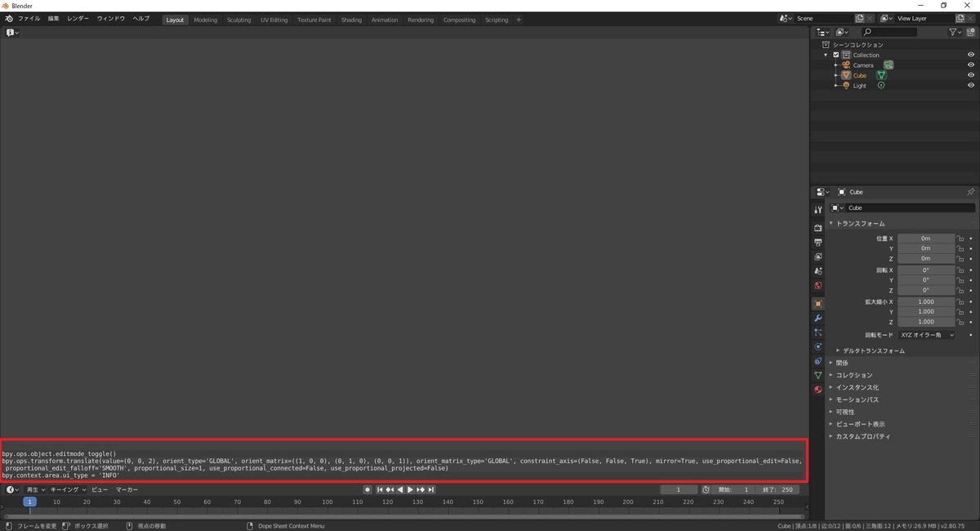The width and height of the screenshot is (980, 531).
Task: Expand the Cube tree item in outliner
Action: pyautogui.click(x=836, y=76)
